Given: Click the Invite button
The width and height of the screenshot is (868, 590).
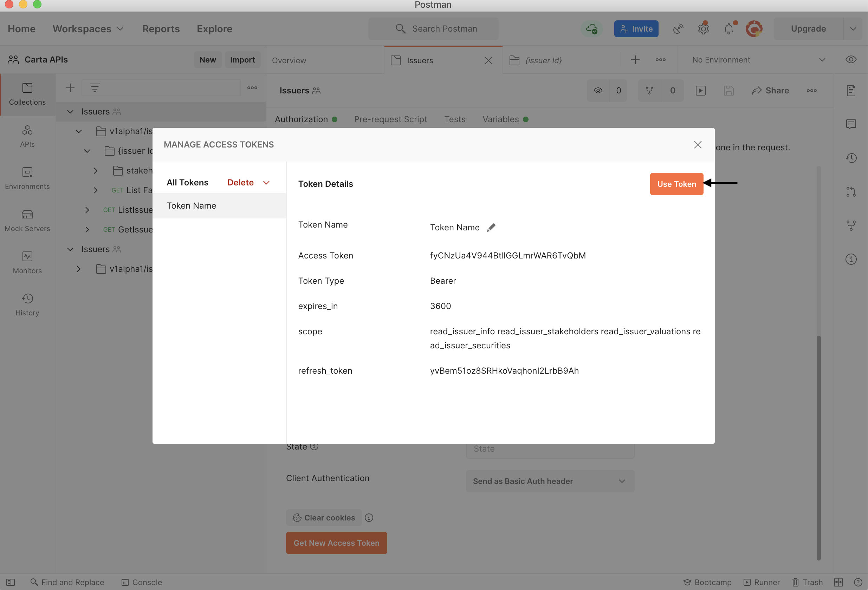Looking at the screenshot, I should click(636, 29).
